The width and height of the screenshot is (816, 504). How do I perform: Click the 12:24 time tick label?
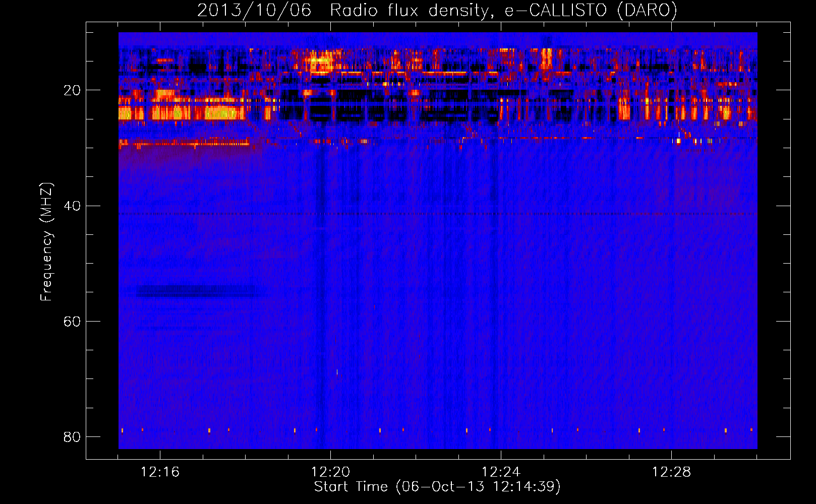[501, 472]
